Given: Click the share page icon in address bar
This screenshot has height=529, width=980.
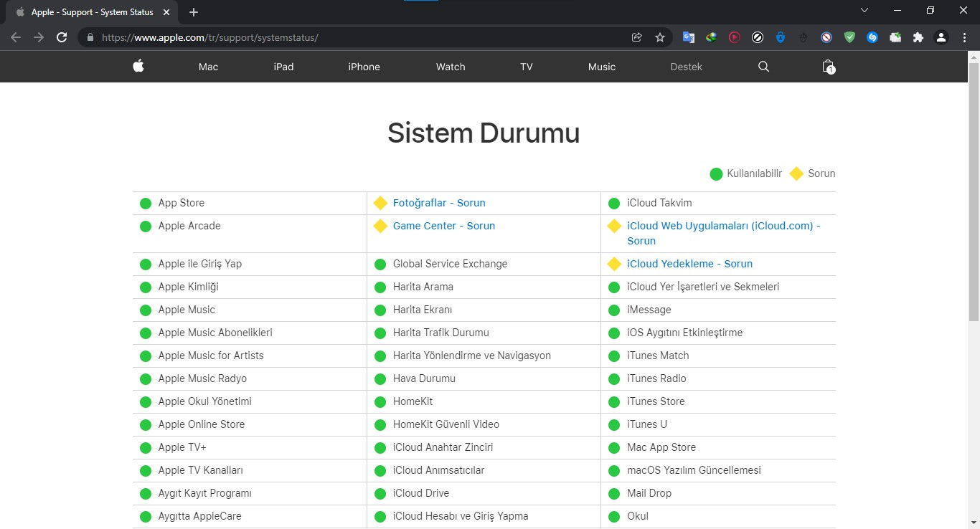Looking at the screenshot, I should coord(636,37).
